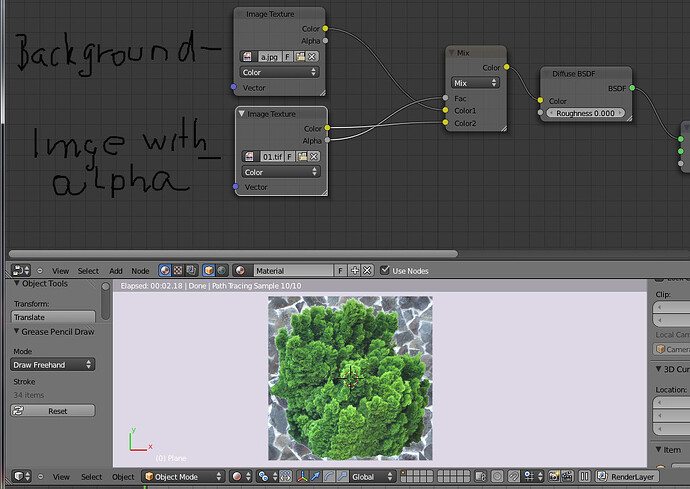Image resolution: width=690 pixels, height=489 pixels.
Task: Open the Add menu
Action: 116,271
